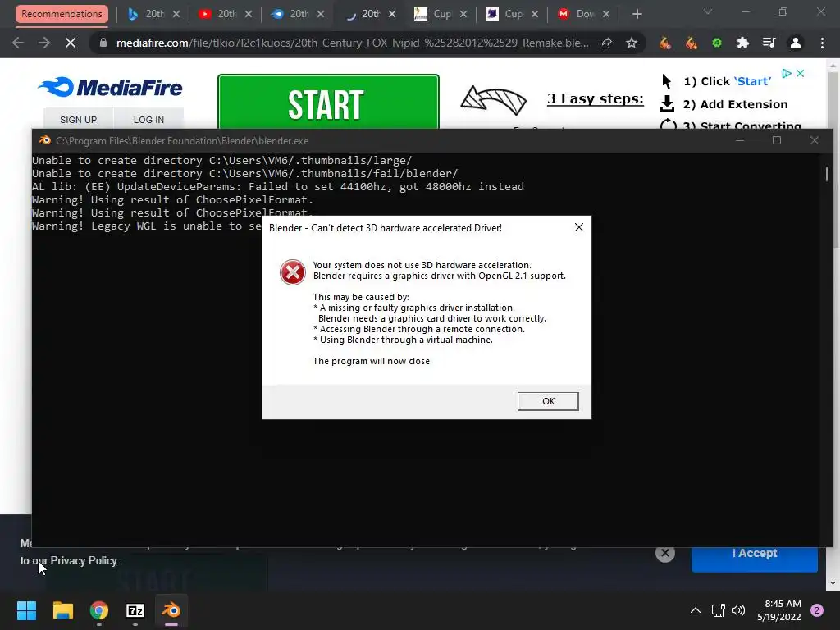Open Chrome Extensions puzzle menu

click(x=743, y=43)
